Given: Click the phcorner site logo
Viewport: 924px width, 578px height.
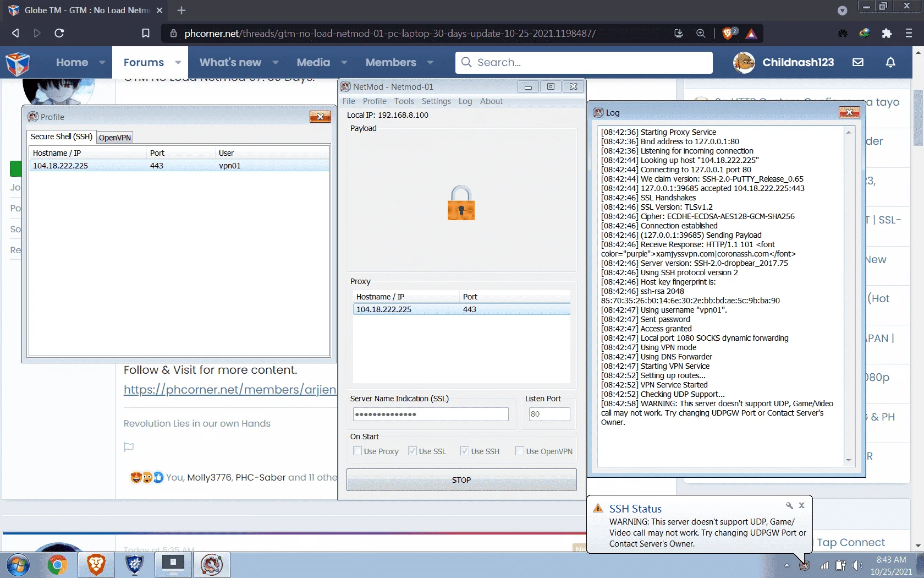Looking at the screenshot, I should point(18,63).
